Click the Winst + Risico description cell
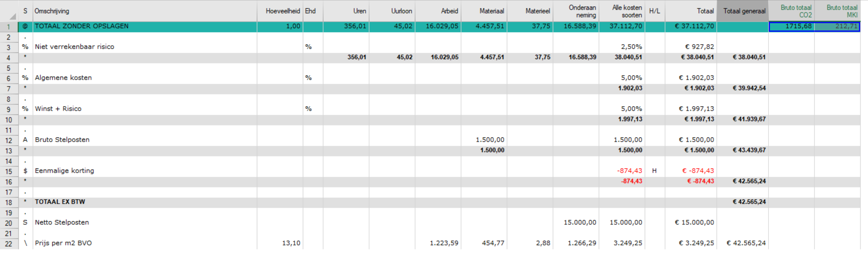Image resolution: width=868 pixels, height=264 pixels. [x=58, y=109]
